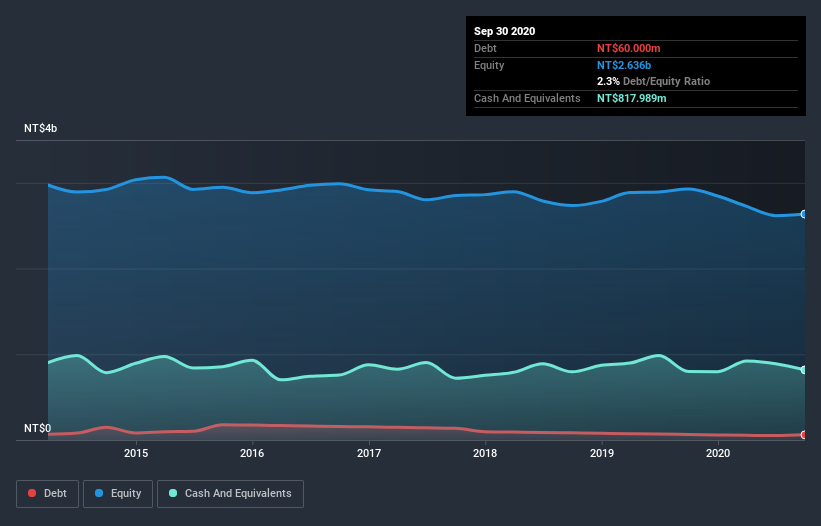Select the 2020 x-axis label
Viewport: 821px width, 526px height.
click(x=718, y=453)
